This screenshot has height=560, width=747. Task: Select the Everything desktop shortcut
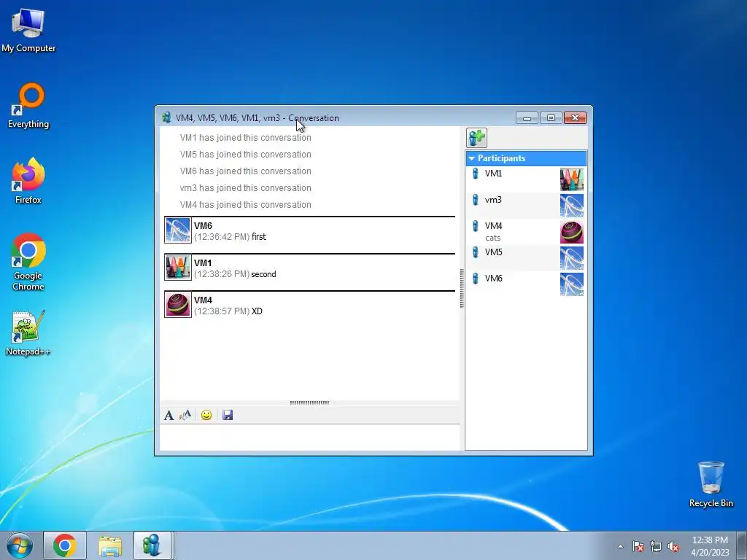[x=28, y=106]
